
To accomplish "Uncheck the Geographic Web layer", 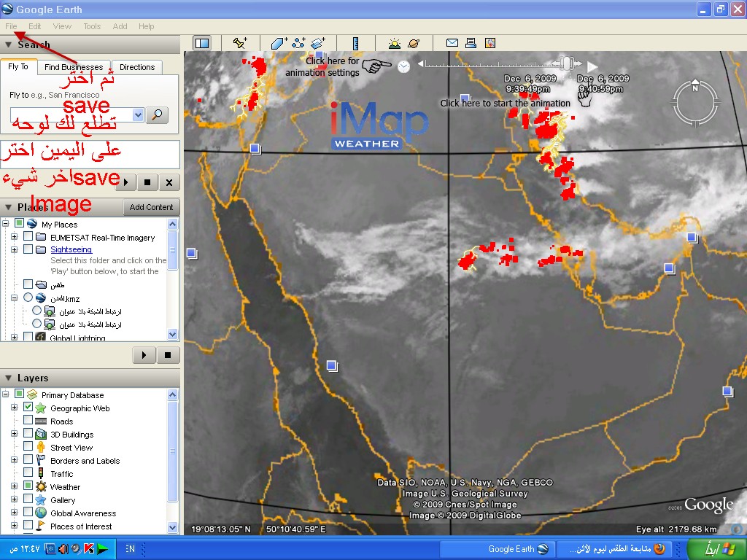I will (28, 407).
